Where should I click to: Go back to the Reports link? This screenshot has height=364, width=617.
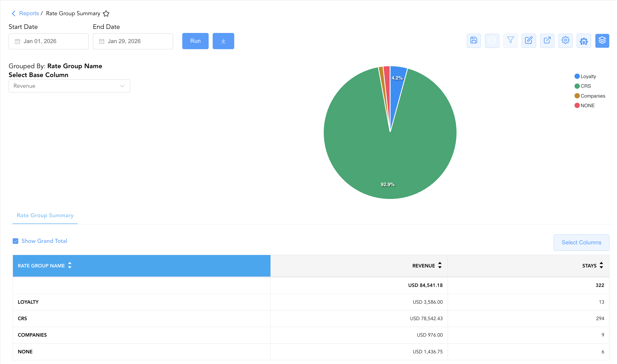point(29,13)
